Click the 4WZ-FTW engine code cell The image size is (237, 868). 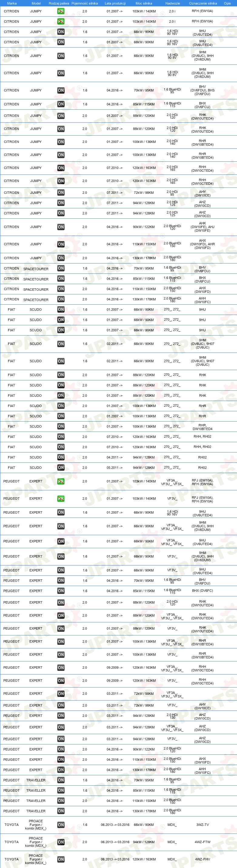click(x=202, y=842)
